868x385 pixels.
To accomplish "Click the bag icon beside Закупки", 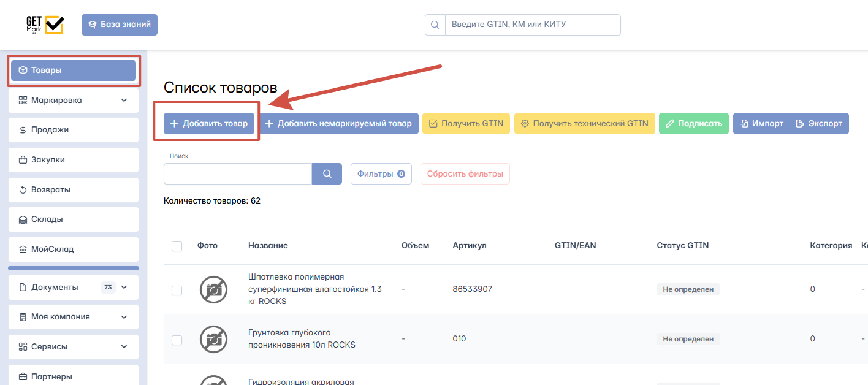I will click(x=23, y=160).
